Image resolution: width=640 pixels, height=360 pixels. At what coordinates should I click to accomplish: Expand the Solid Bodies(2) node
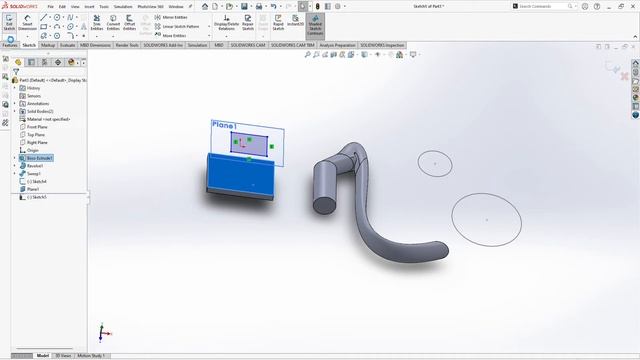point(15,111)
